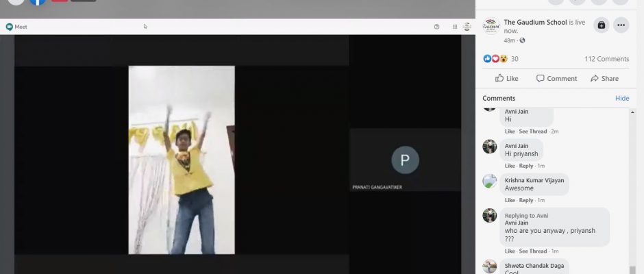Image resolution: width=644 pixels, height=274 pixels.
Task: Reply to the 'Hi priyansh' comment
Action: 526,166
